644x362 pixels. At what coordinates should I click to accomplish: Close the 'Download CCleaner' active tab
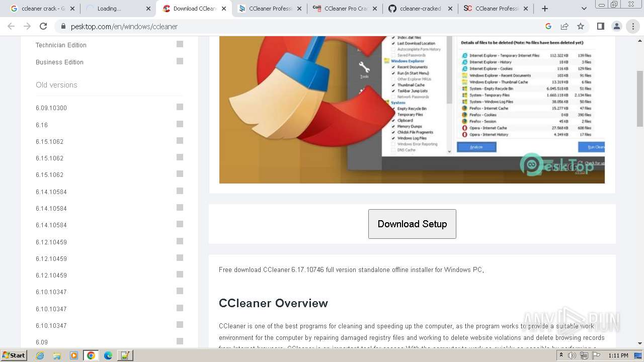coord(224,9)
